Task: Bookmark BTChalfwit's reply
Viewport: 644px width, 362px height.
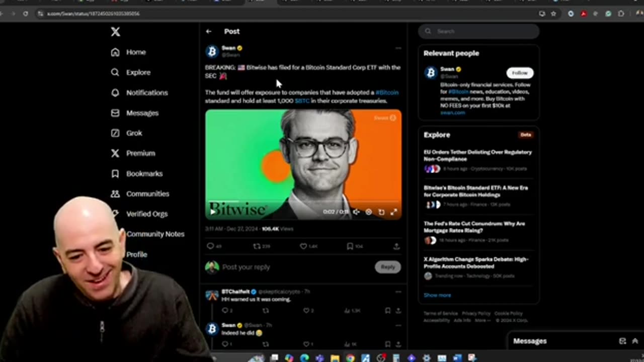Action: (x=387, y=311)
